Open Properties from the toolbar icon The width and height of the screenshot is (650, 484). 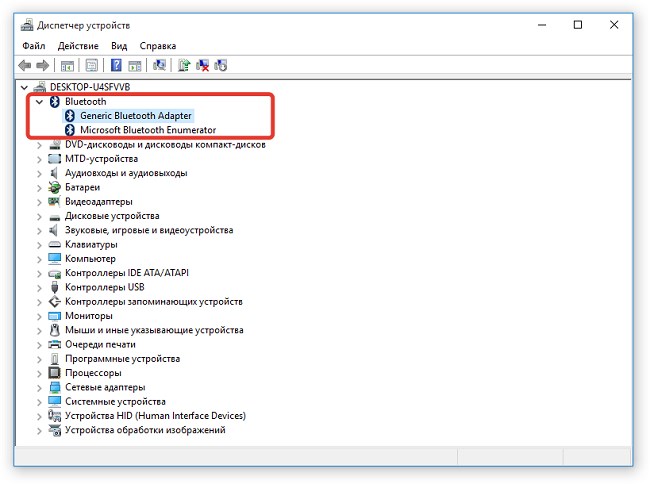click(92, 65)
